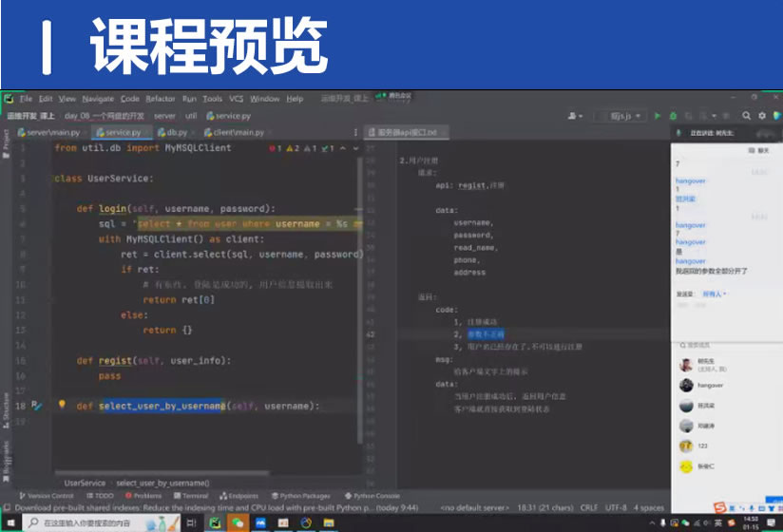
Task: Click the yellow warning indicator count
Action: 293,148
